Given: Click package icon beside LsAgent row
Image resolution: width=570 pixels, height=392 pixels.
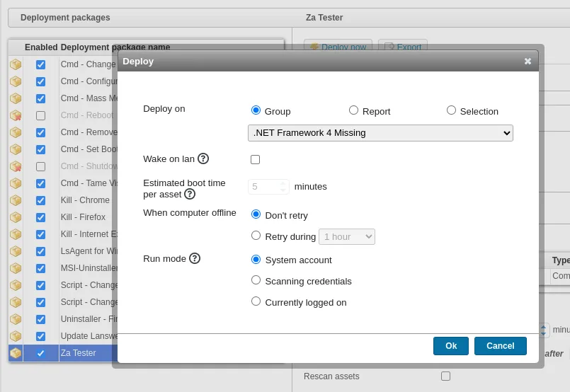Looking at the screenshot, I should pos(16,251).
